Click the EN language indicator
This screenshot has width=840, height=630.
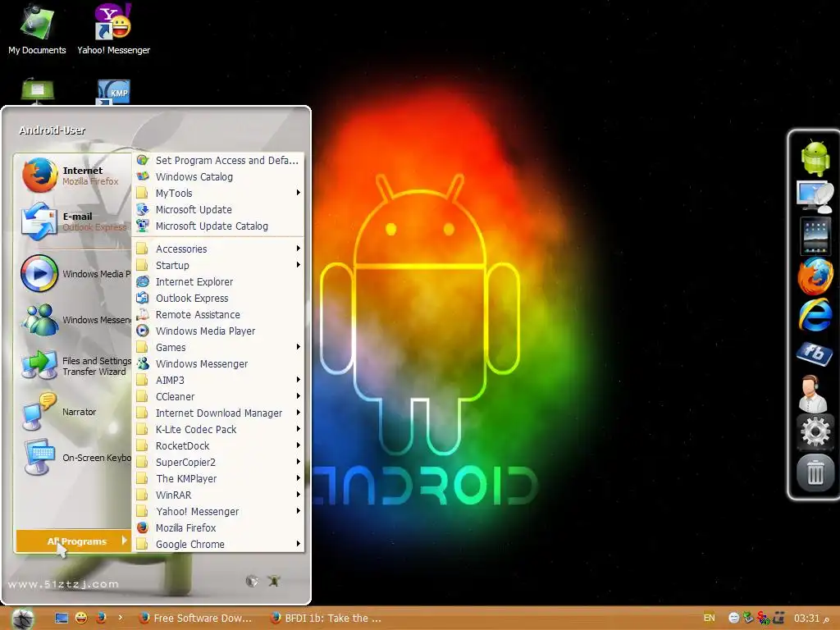[x=710, y=618]
